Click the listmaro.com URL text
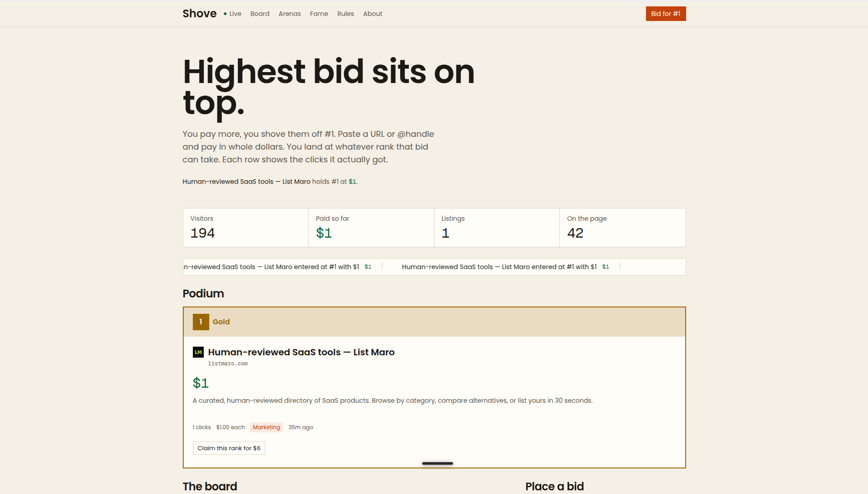This screenshot has width=868, height=494. [x=228, y=364]
